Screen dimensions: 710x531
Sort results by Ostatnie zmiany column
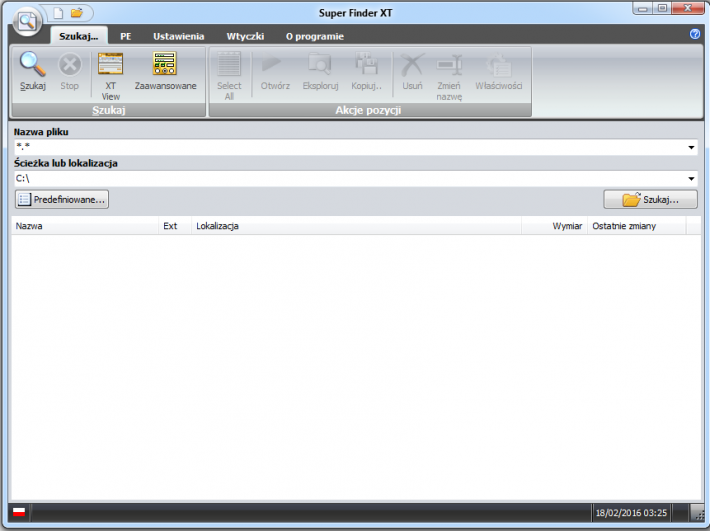pyautogui.click(x=637, y=226)
